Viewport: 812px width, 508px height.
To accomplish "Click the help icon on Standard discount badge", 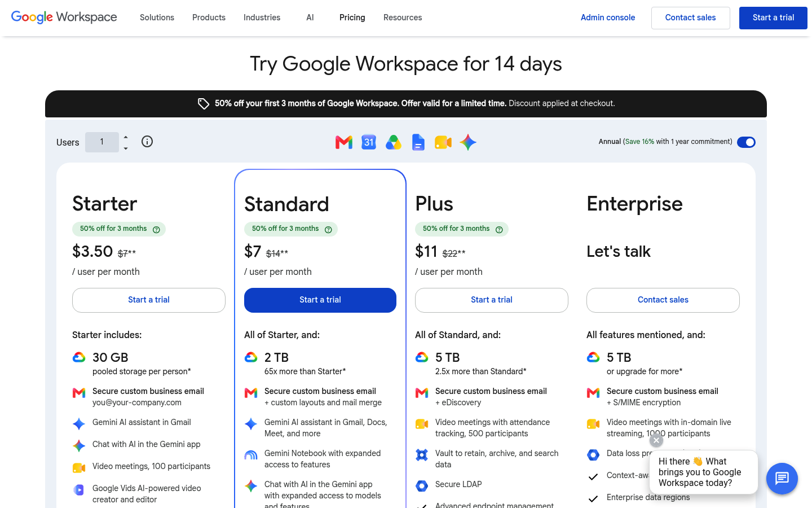I will (x=328, y=229).
